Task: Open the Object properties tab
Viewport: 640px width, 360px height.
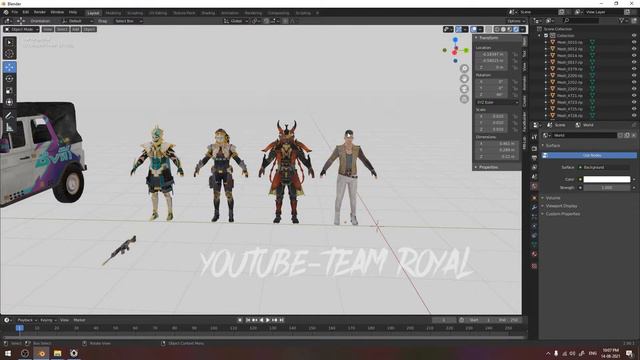Action: tap(534, 198)
